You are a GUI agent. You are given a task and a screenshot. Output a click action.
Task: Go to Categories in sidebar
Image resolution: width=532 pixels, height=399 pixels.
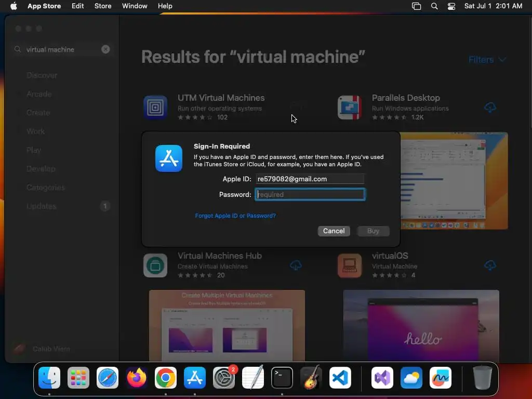click(46, 187)
